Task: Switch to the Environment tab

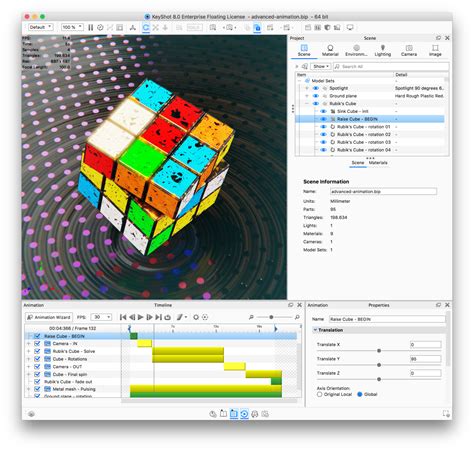Action: click(356, 51)
